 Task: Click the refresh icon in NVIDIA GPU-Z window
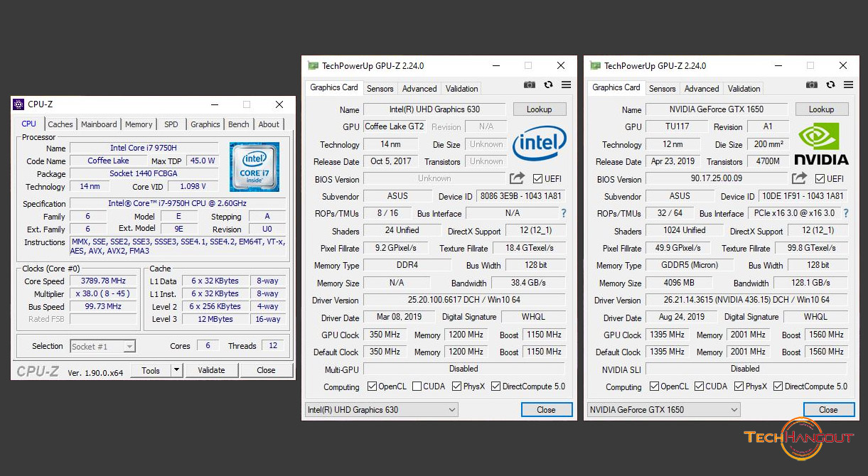(x=830, y=85)
